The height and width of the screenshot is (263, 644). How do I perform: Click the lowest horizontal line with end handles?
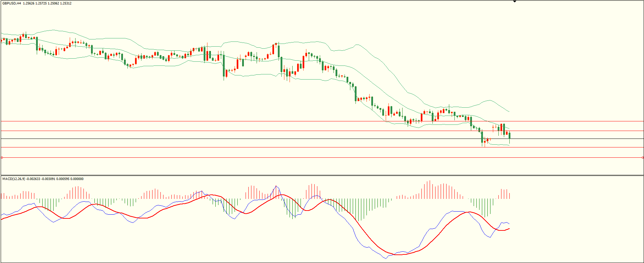[309, 157]
